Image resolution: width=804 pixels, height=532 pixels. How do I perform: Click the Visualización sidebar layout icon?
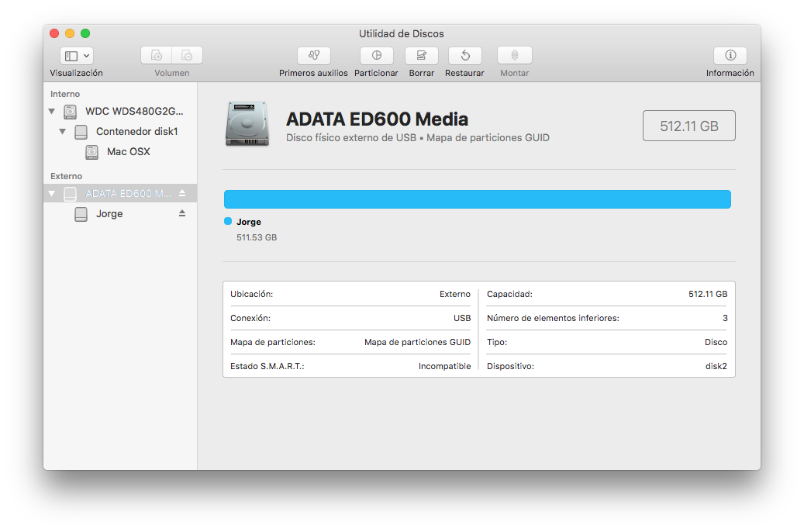[x=70, y=55]
